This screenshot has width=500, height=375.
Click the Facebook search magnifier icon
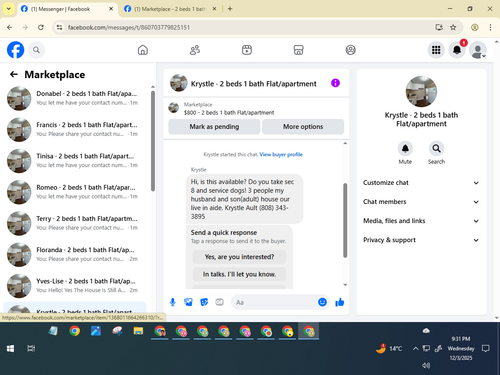pyautogui.click(x=36, y=50)
